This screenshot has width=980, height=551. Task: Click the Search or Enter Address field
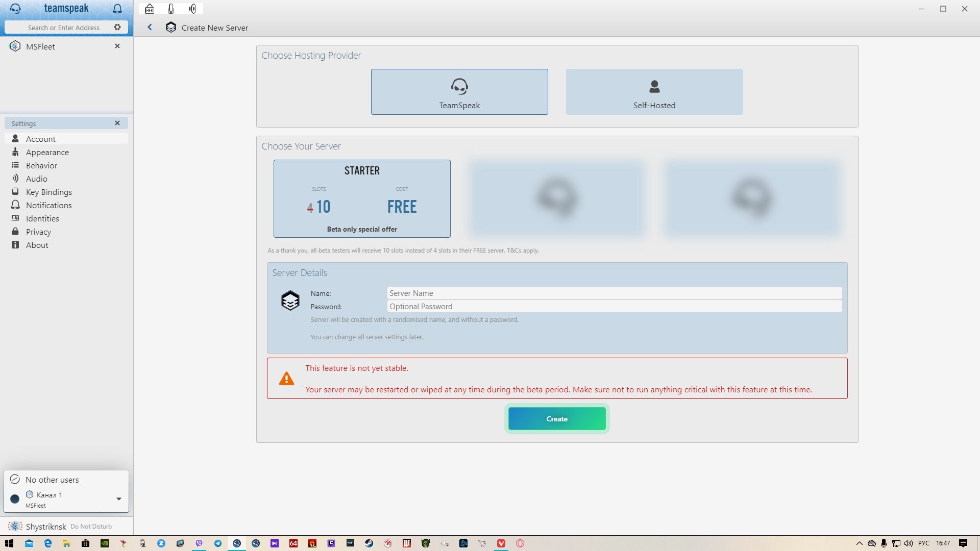(x=64, y=28)
